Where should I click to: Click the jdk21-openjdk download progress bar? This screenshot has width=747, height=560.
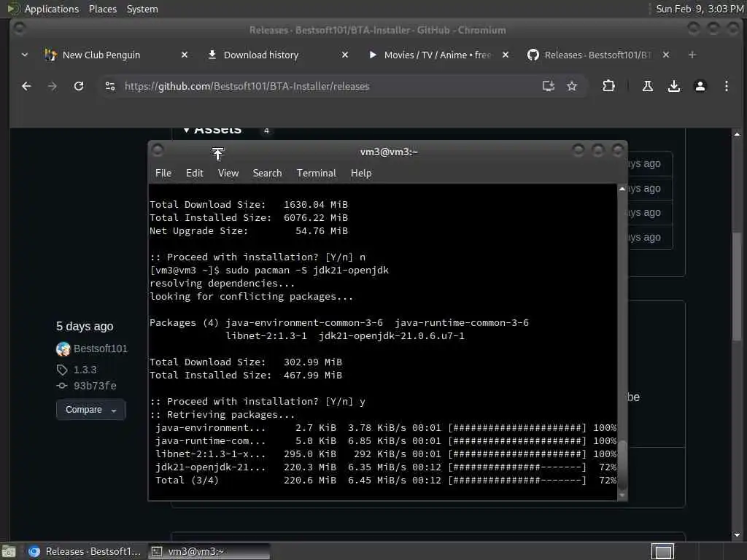(x=517, y=467)
